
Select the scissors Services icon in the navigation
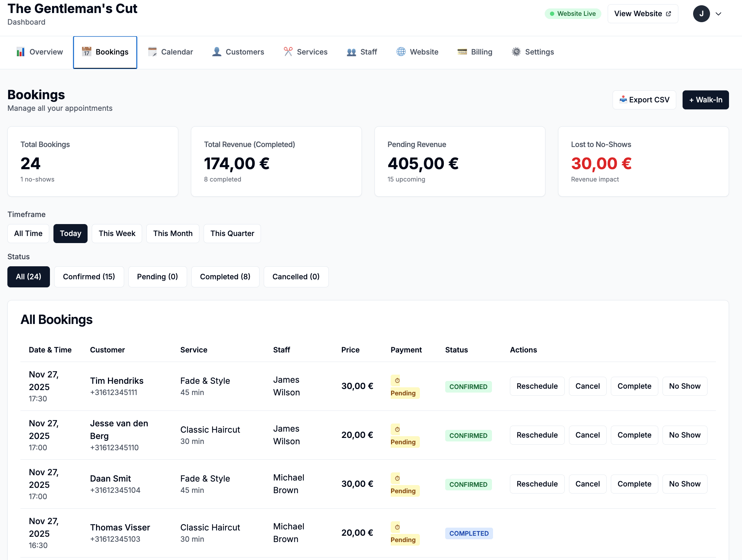coord(288,52)
